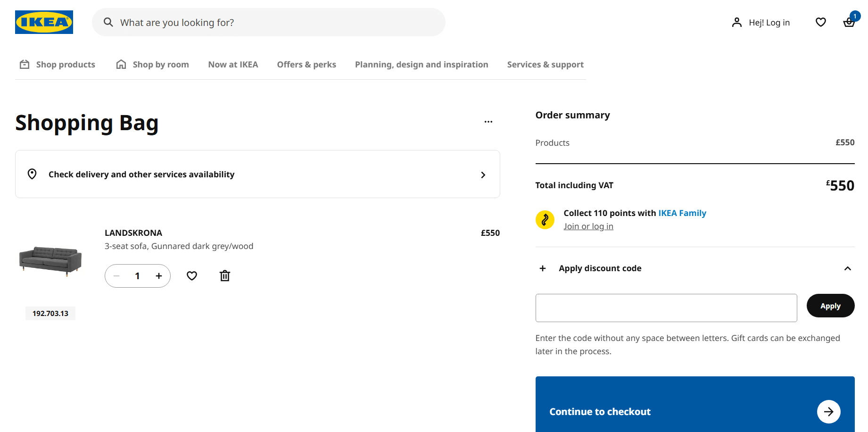Click the Join or log in link
Image resolution: width=868 pixels, height=432 pixels.
coord(588,226)
